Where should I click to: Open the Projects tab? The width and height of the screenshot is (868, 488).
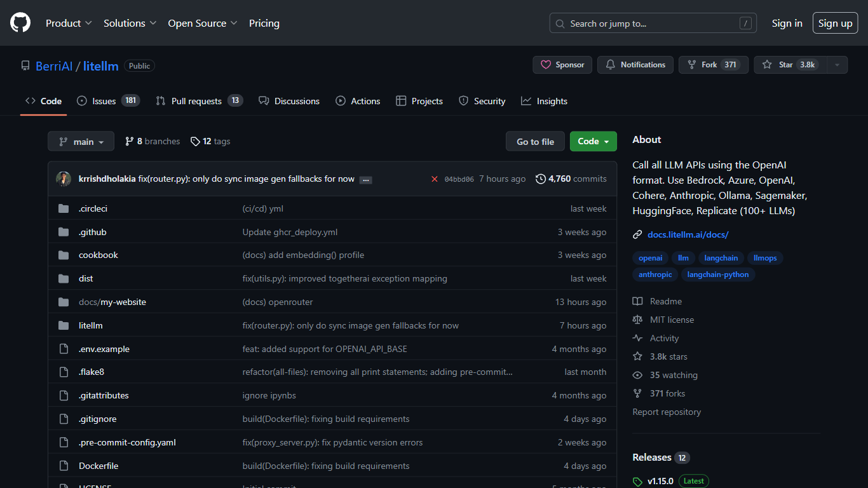click(419, 101)
